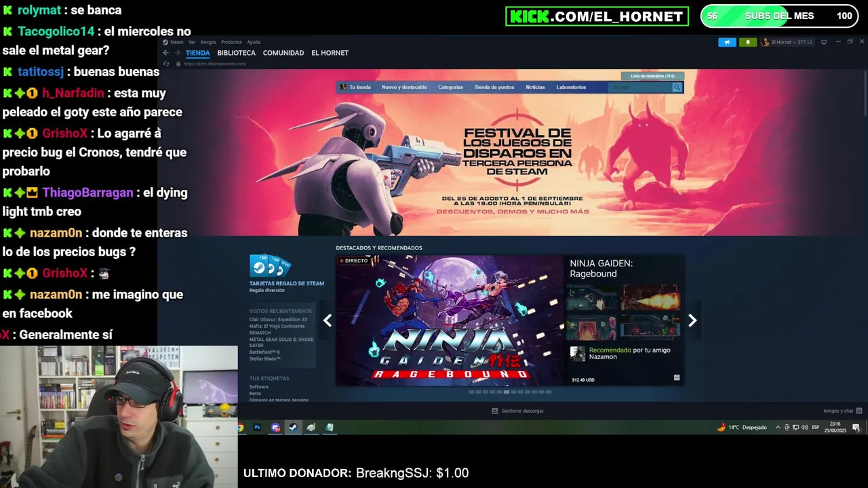Click the taskbar notification center icon
Screen dimensions: 868x488
tap(856, 428)
